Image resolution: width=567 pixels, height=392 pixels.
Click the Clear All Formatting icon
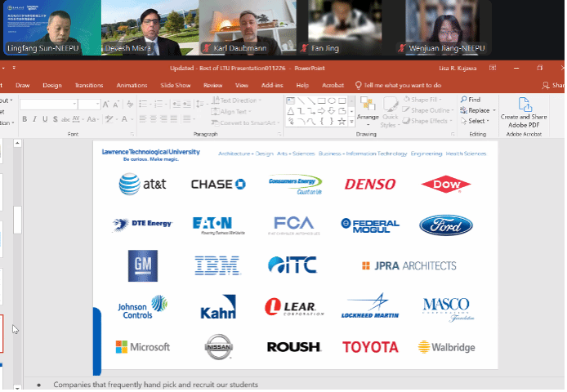coord(128,105)
